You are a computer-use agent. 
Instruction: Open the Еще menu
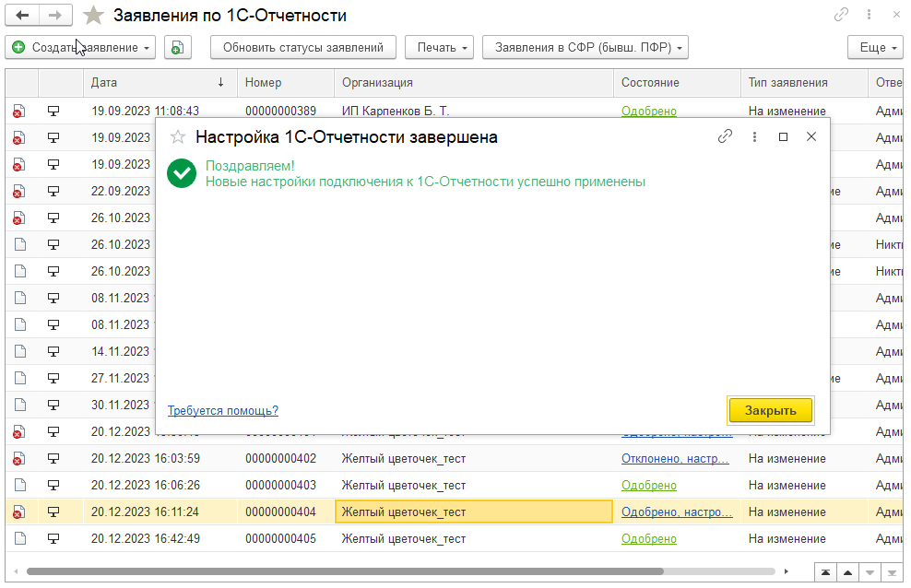tap(876, 48)
